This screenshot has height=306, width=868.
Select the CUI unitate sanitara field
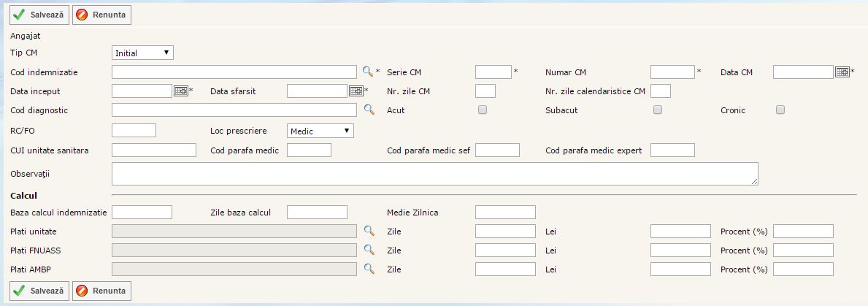[154, 150]
